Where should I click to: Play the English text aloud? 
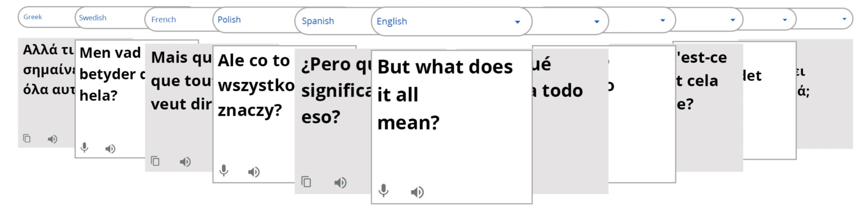[x=417, y=192]
